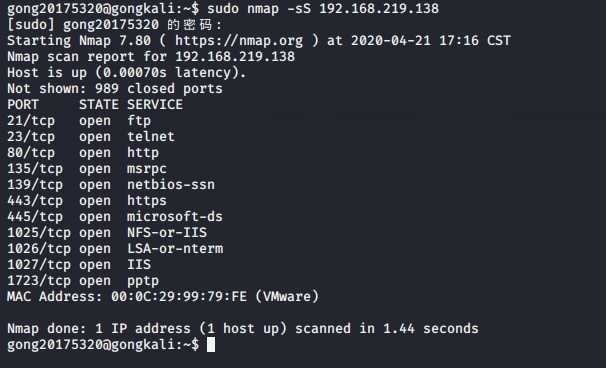Click the microsoft-ds service text
Viewport: 606px width, 368px height.
175,216
